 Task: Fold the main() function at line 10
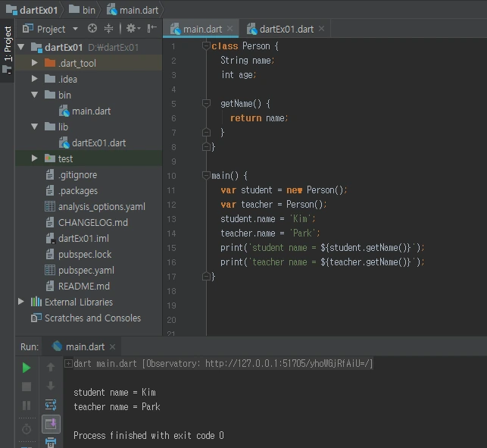206,175
